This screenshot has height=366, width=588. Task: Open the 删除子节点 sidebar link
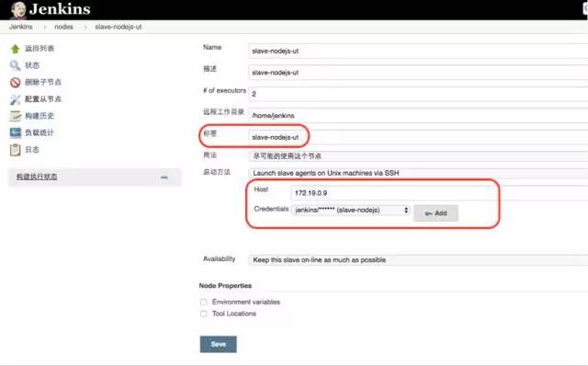43,82
